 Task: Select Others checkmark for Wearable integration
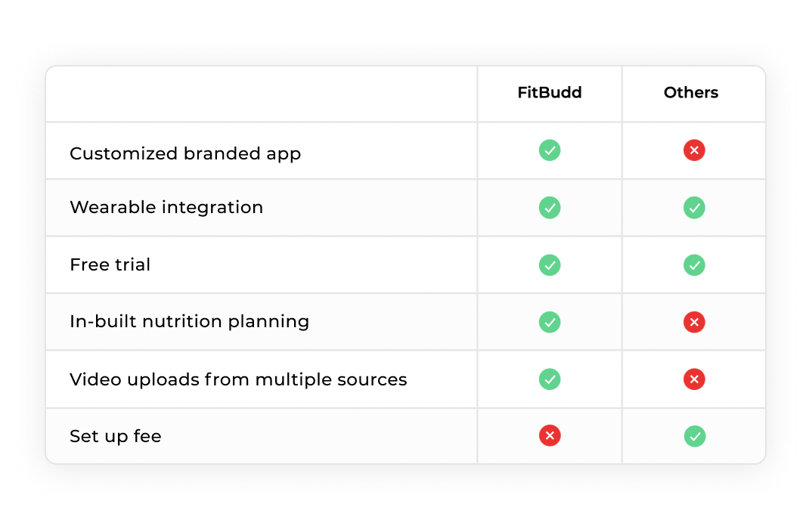(x=694, y=208)
